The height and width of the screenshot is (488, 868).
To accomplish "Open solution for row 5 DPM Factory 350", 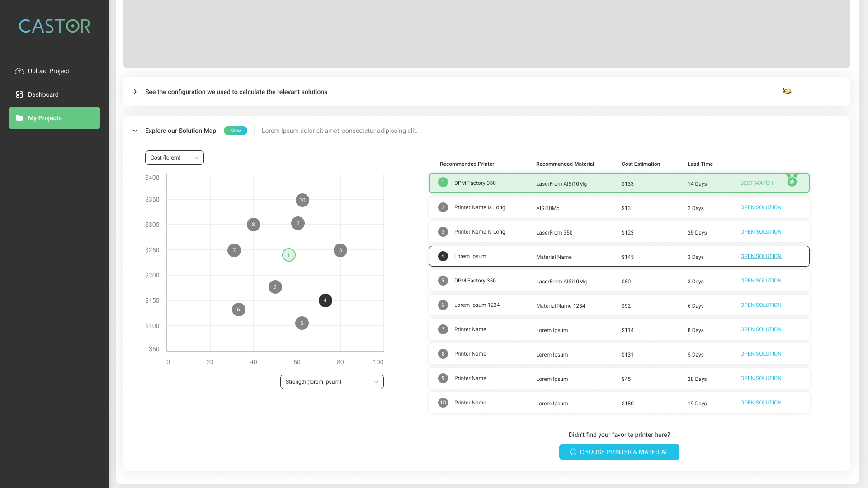I will coord(761,281).
